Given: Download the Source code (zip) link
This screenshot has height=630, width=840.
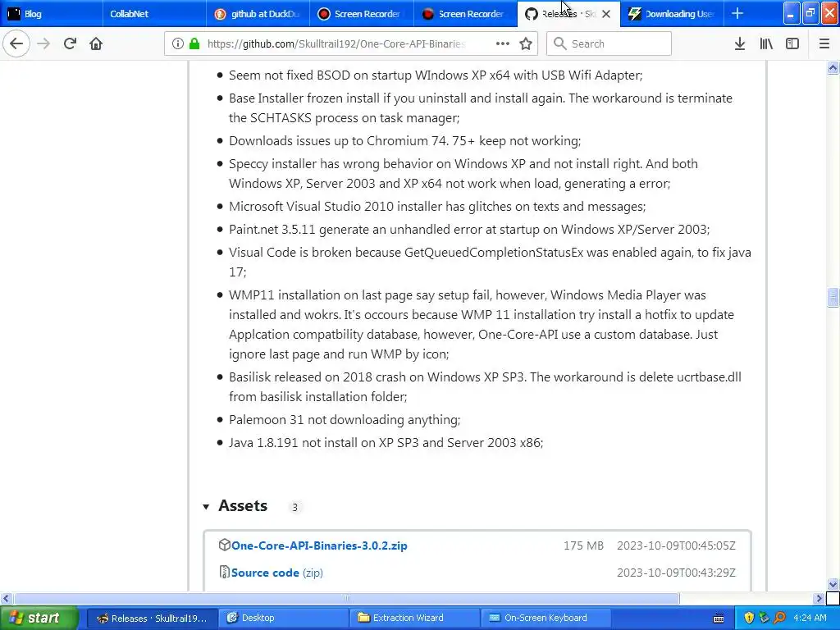Looking at the screenshot, I should point(277,573).
